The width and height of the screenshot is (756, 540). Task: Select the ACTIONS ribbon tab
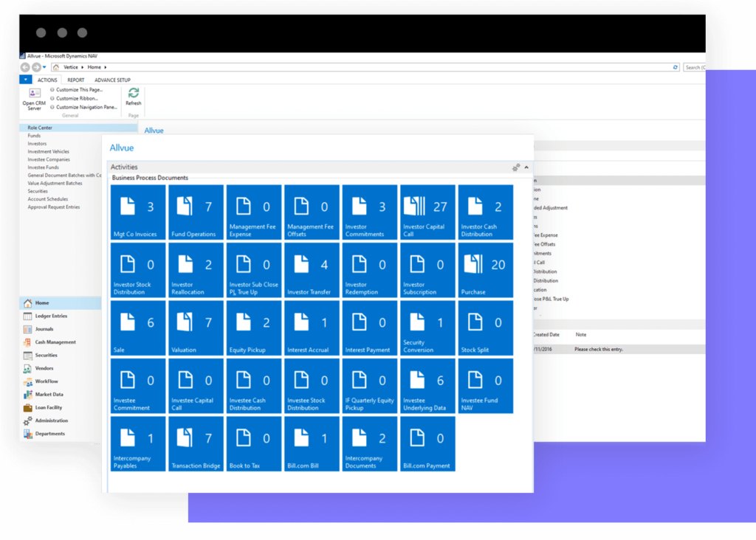click(x=47, y=80)
